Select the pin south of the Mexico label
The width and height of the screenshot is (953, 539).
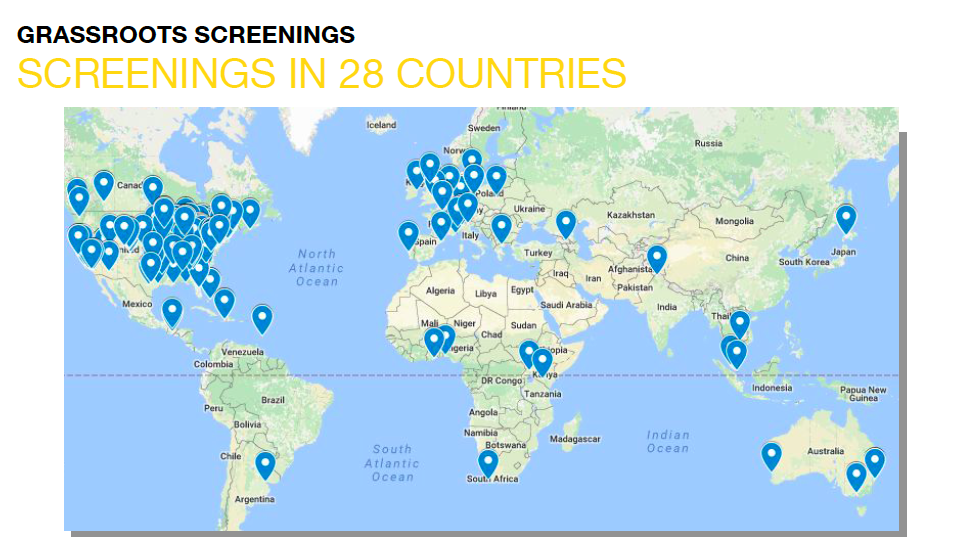(x=173, y=314)
